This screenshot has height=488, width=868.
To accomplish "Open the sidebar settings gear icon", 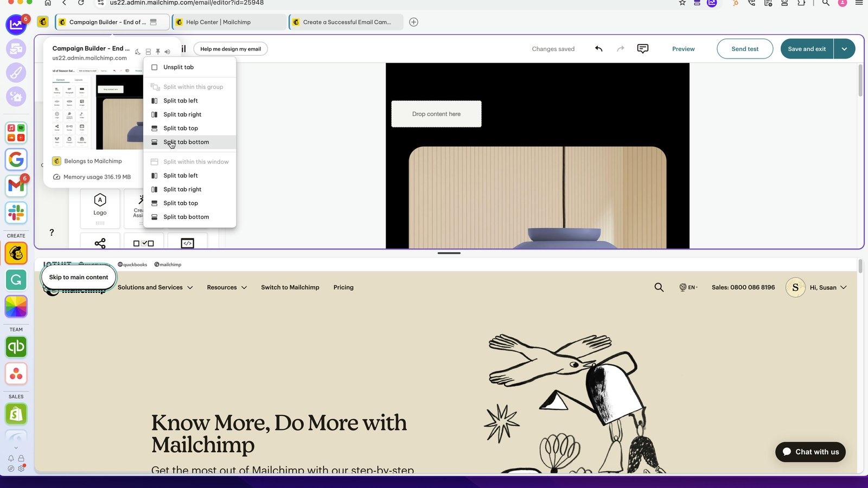I will [x=21, y=468].
